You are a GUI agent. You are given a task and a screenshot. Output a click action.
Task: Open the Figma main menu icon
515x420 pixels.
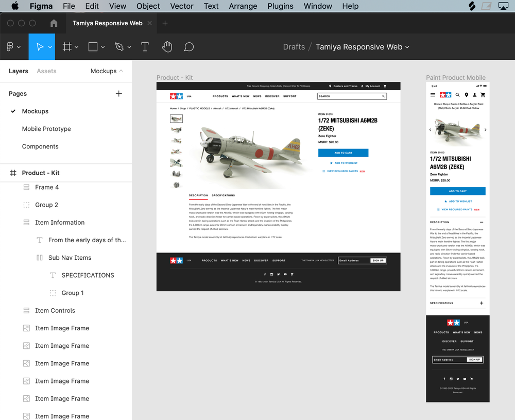tap(10, 47)
